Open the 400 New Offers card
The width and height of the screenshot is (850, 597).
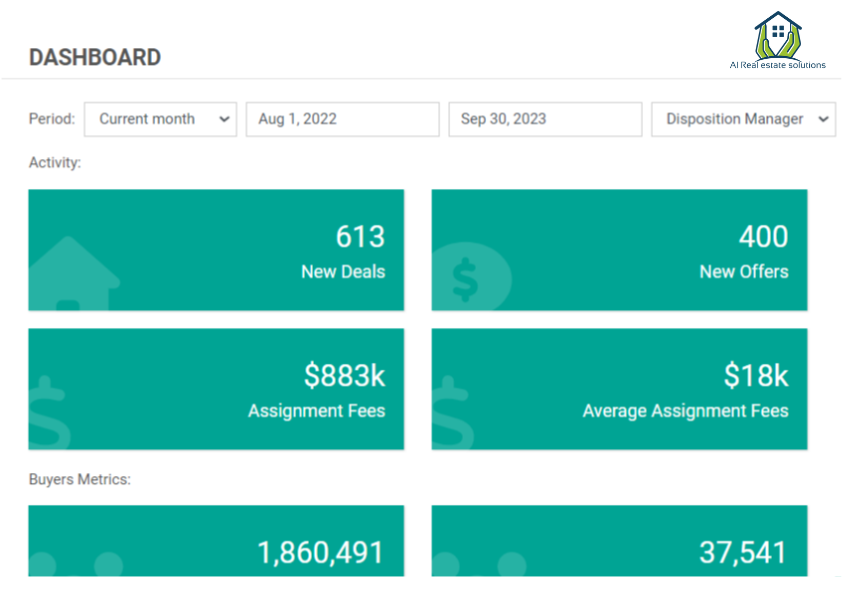coord(619,250)
